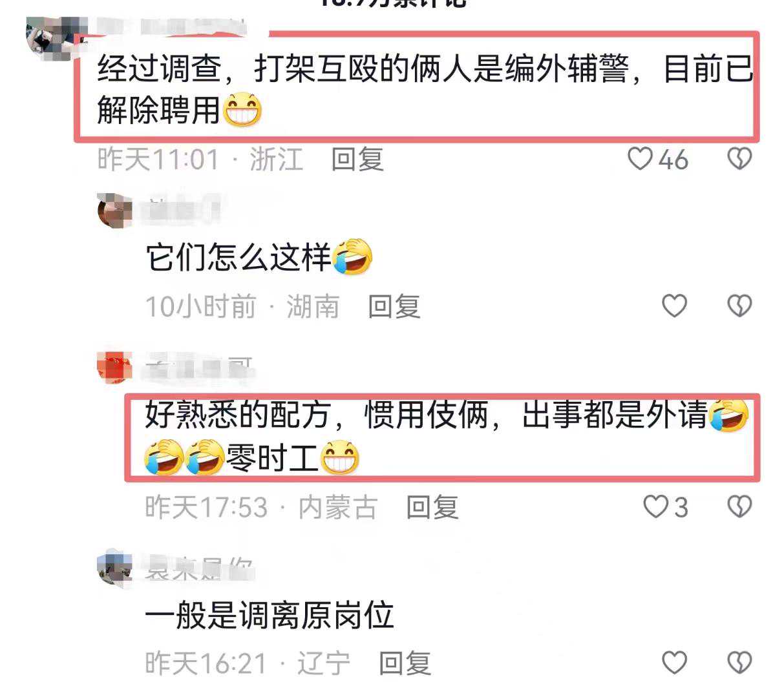The height and width of the screenshot is (697, 784).
Task: Open the red avatar of Inner Mongolia commenter
Action: 114,368
